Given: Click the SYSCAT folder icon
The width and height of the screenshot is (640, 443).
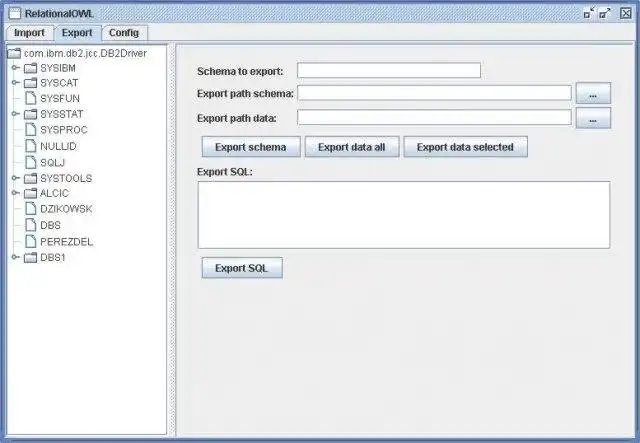Looking at the screenshot, I should [30, 83].
